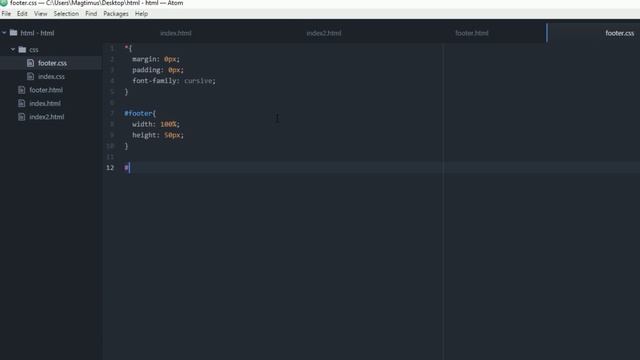The height and width of the screenshot is (360, 640).
Task: Collapse the css folder chevron
Action: [x=13, y=49]
